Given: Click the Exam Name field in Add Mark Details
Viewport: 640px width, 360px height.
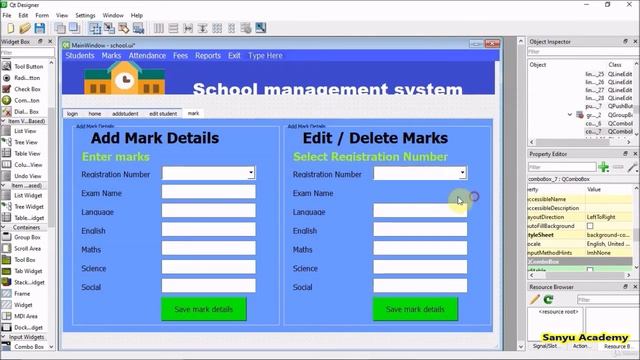Looking at the screenshot, I should (209, 192).
